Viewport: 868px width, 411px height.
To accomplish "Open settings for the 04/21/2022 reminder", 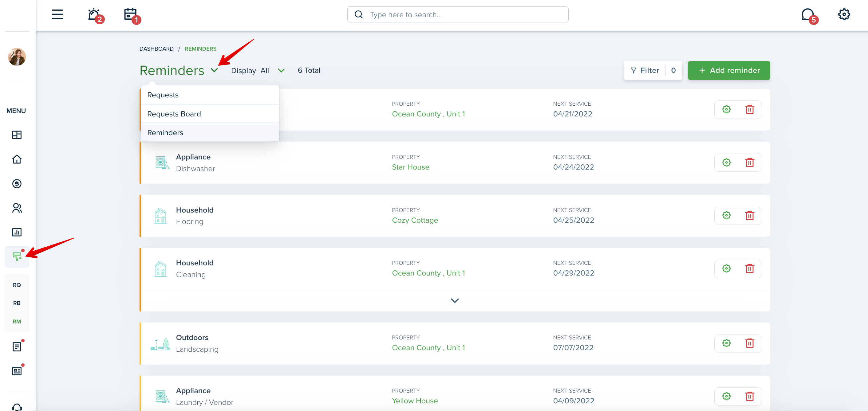I will (x=726, y=109).
